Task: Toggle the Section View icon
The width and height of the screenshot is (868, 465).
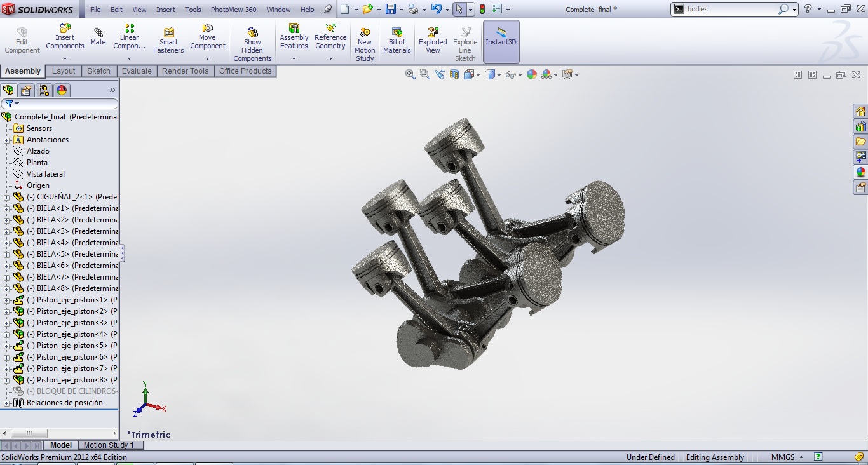Action: [x=454, y=74]
